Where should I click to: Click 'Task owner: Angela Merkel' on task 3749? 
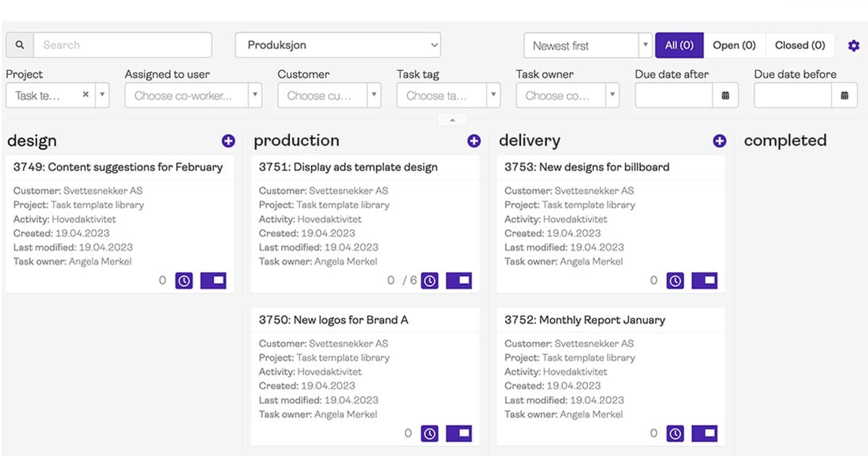tap(72, 262)
